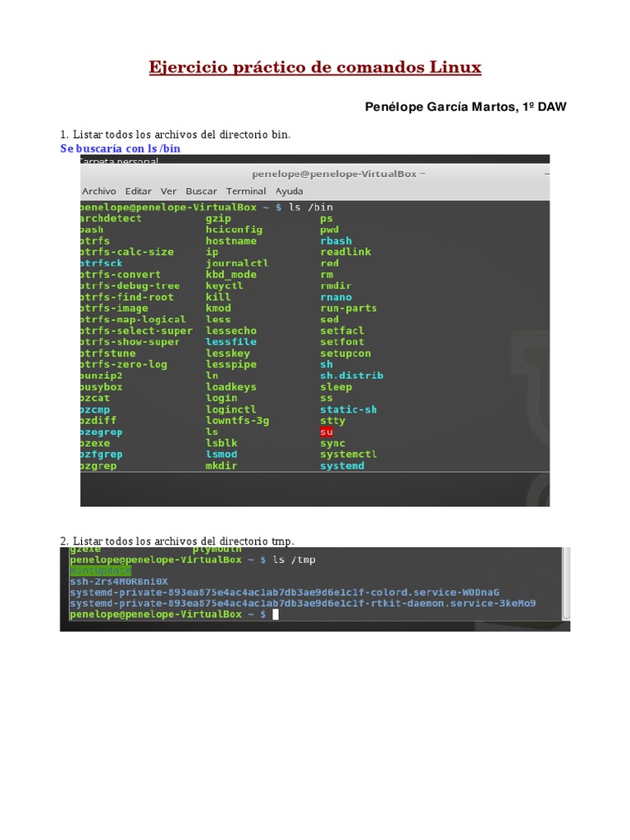Click the question '1. Listar todos los archivos del directorio bin'
Image resolution: width=630 pixels, height=840 pixels.
[176, 135]
